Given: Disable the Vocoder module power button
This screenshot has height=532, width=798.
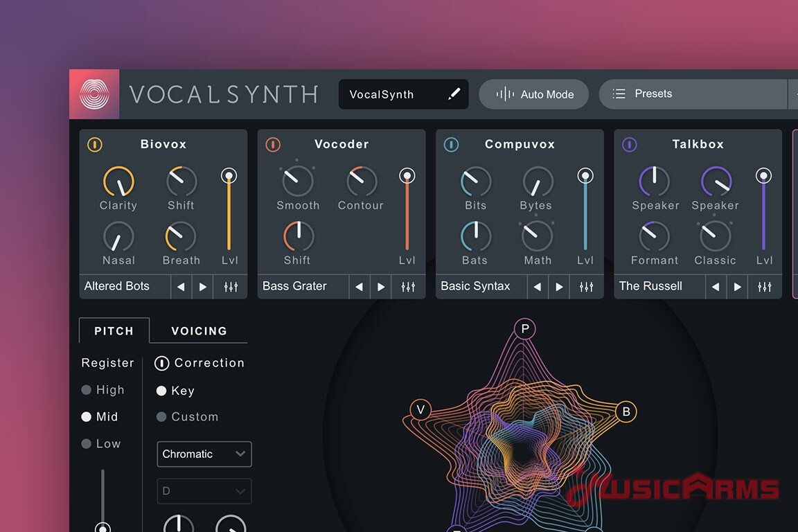Looking at the screenshot, I should pos(273,144).
